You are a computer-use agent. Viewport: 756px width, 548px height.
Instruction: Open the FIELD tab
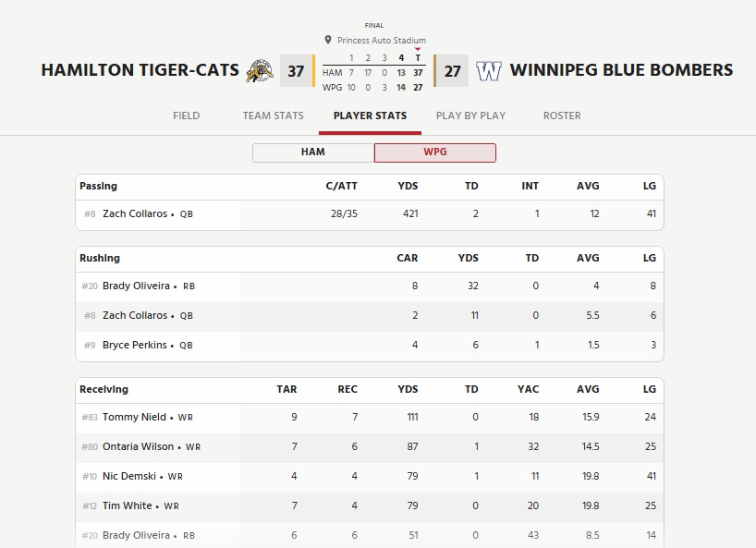(x=186, y=116)
